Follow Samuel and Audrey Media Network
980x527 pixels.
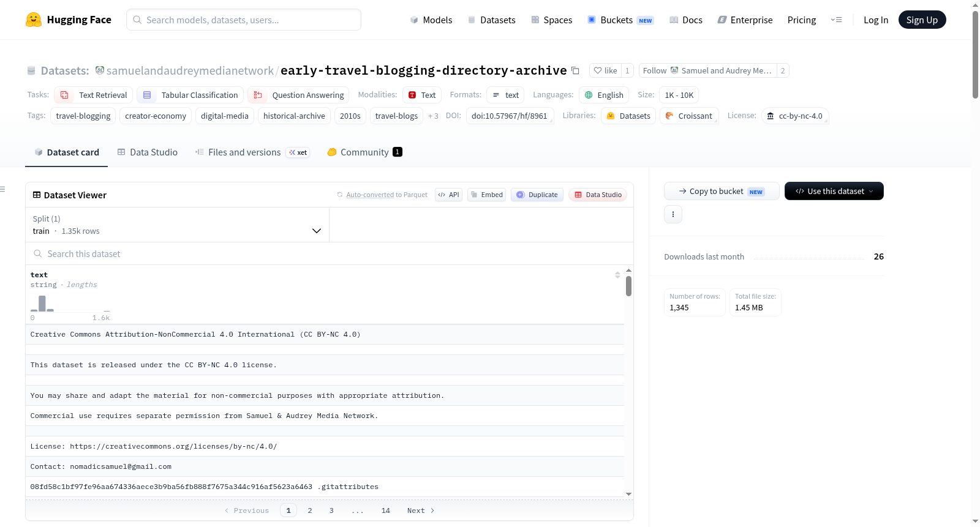click(x=707, y=70)
